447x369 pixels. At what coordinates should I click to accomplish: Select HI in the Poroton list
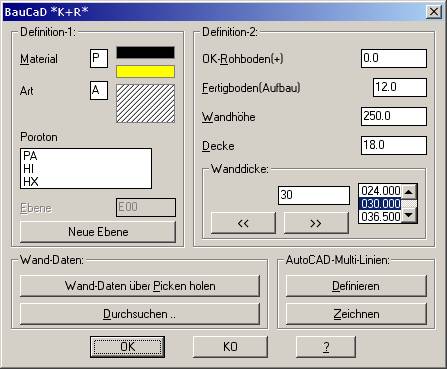click(86, 169)
